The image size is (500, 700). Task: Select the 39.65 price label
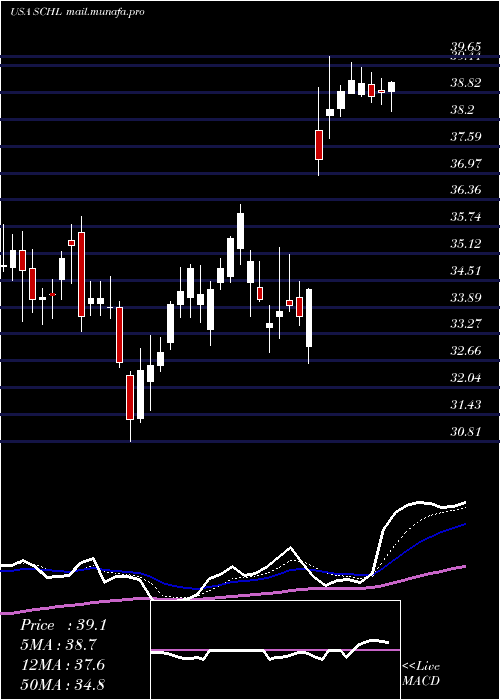466,46
